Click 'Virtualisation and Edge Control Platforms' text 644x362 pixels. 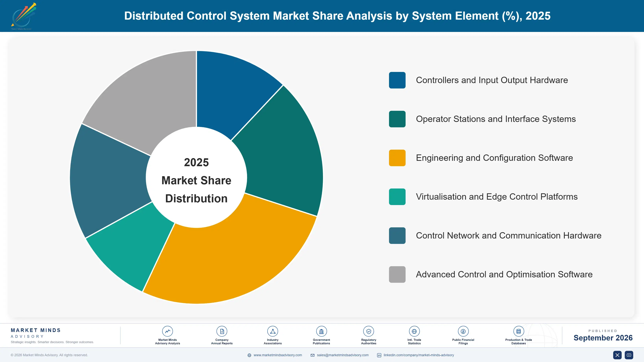click(x=497, y=197)
